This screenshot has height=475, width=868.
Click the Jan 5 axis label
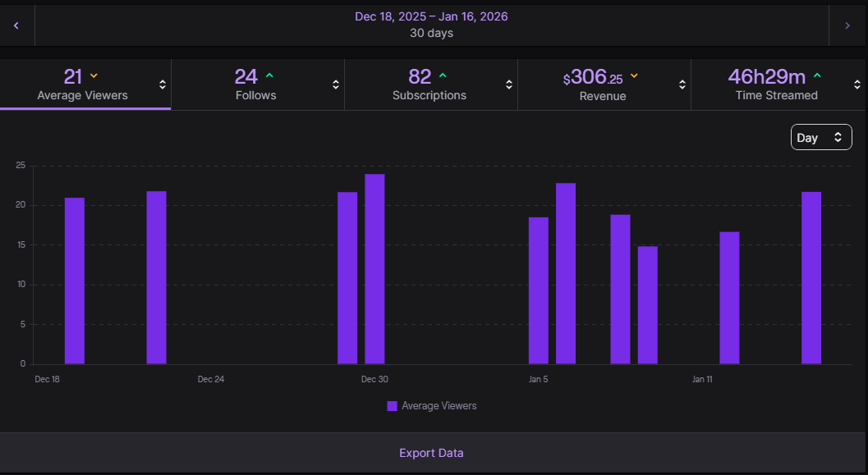[x=538, y=379]
